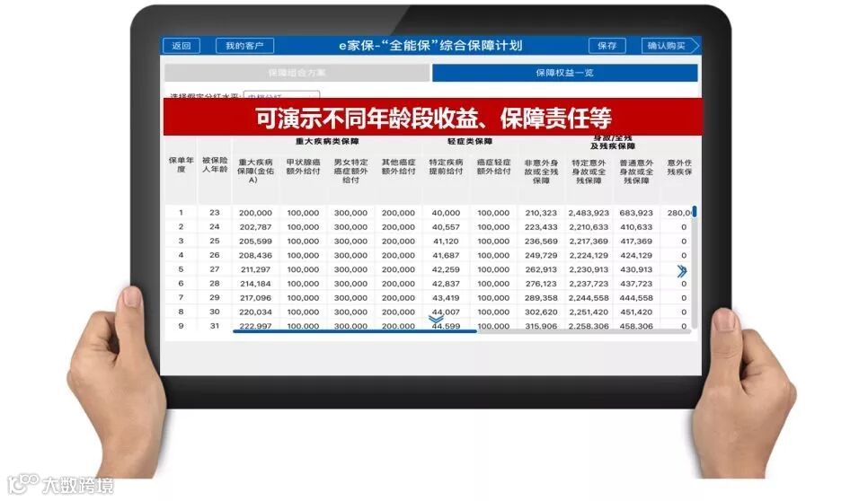Click the cell with value 210,323
The image size is (868, 501).
[541, 213]
